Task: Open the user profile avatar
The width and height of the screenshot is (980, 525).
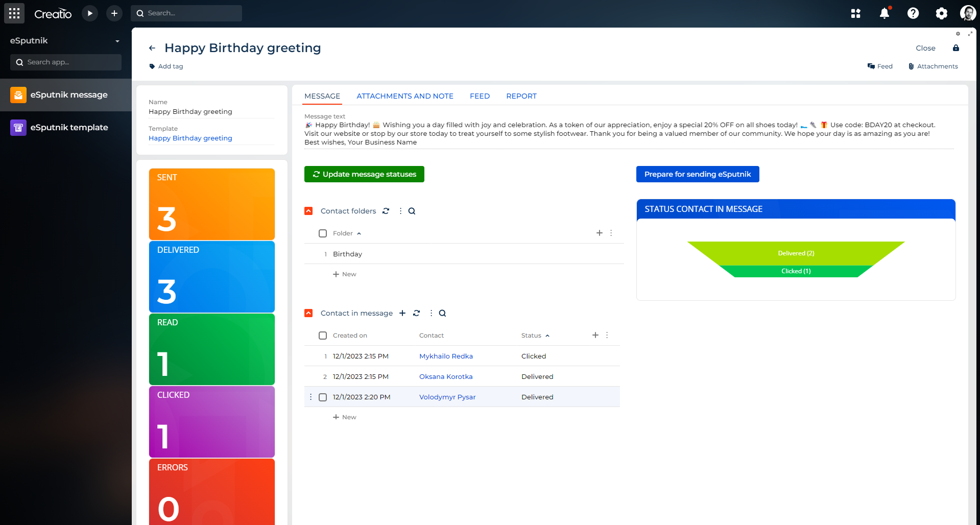Action: (x=968, y=13)
